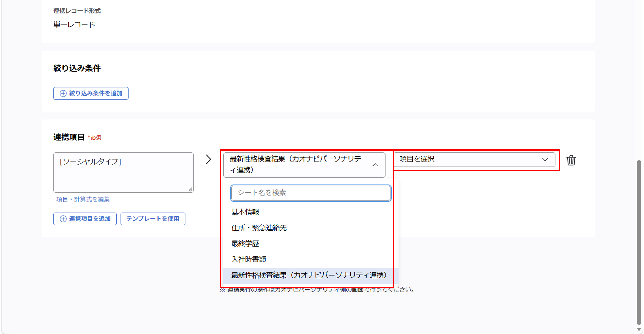Click the vertical scrollbar thumb
Screen dimensions: 644x334
point(639,242)
